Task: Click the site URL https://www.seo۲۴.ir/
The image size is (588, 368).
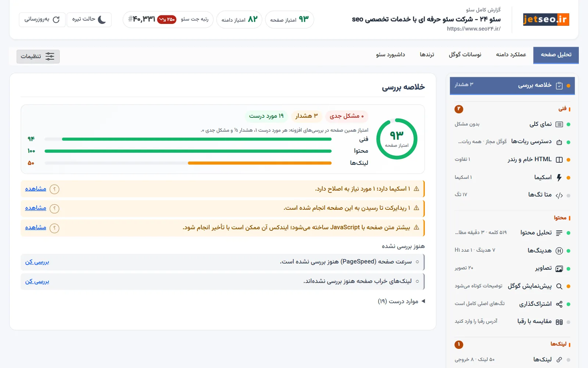Action: [x=474, y=29]
